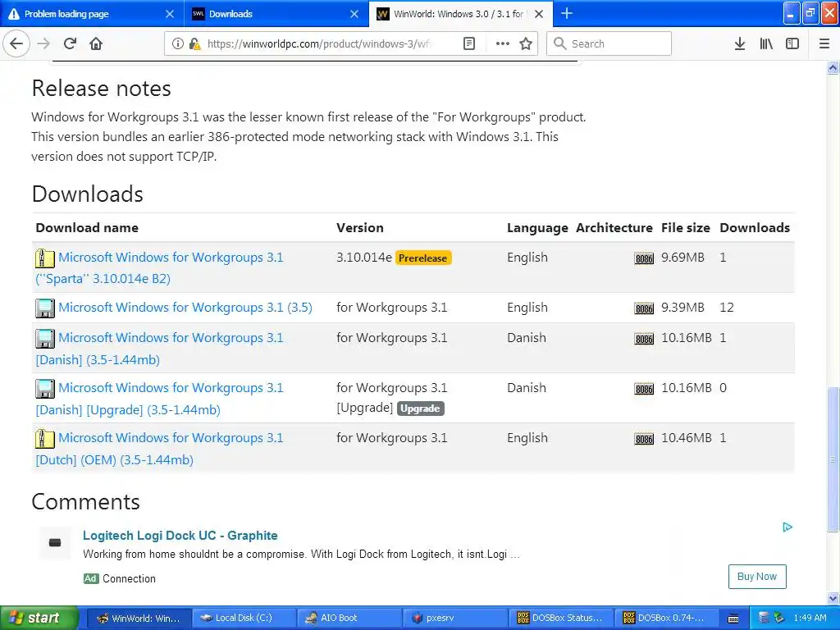Open the Windows start menu

[x=39, y=618]
